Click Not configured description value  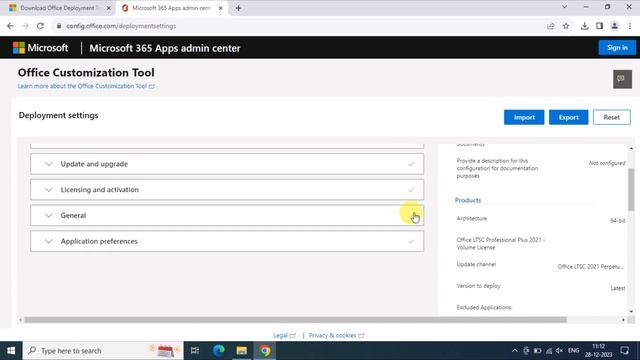[x=607, y=163]
